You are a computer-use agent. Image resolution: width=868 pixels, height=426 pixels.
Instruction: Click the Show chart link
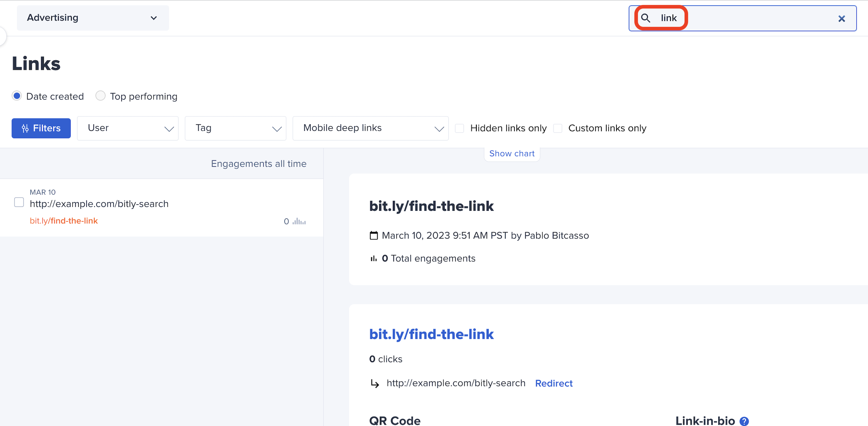coord(512,153)
